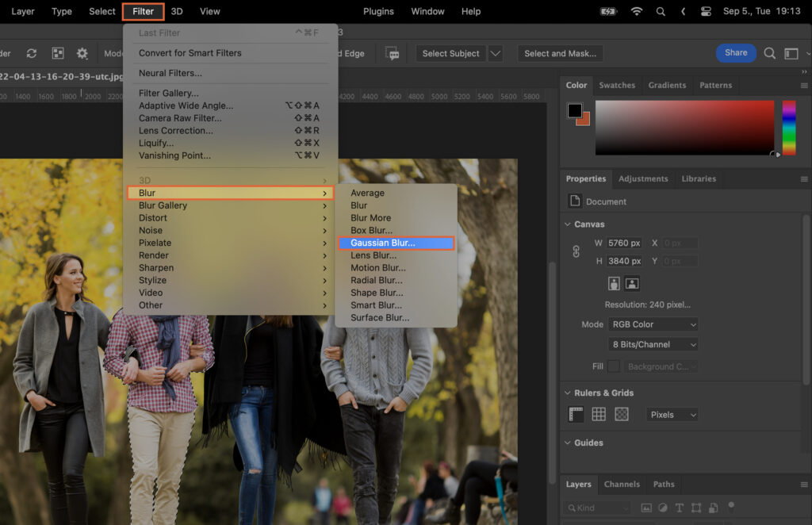The width and height of the screenshot is (812, 525).
Task: Click the pixel grid icon under Rulers & Grids
Action: tap(620, 413)
